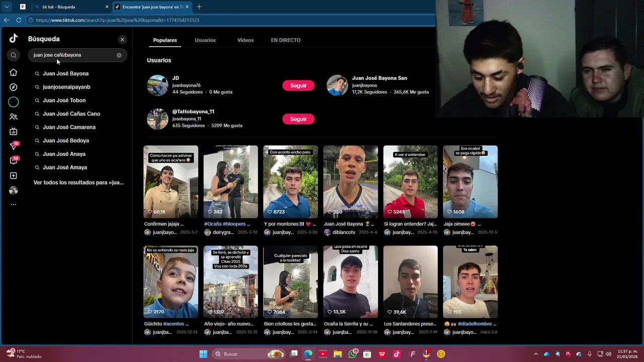Open the tab search dropdown arrow
Screen dimensions: 644x362
click(x=7, y=7)
